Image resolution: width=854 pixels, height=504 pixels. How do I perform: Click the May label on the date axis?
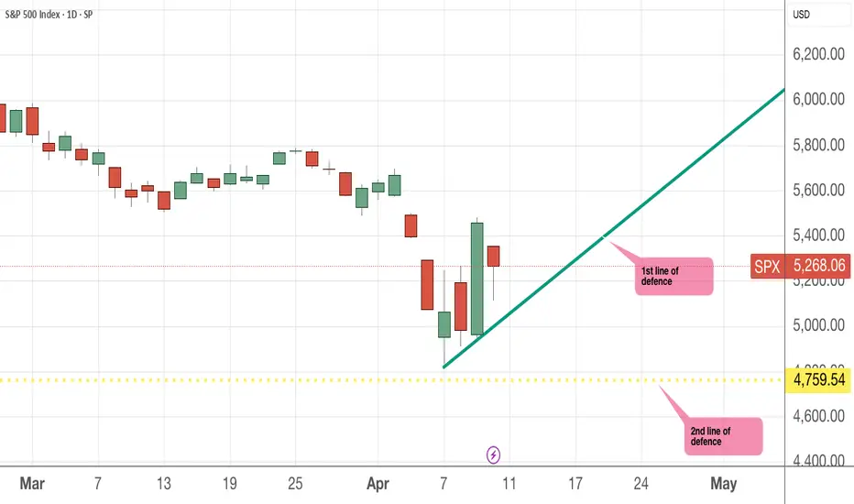pyautogui.click(x=724, y=482)
